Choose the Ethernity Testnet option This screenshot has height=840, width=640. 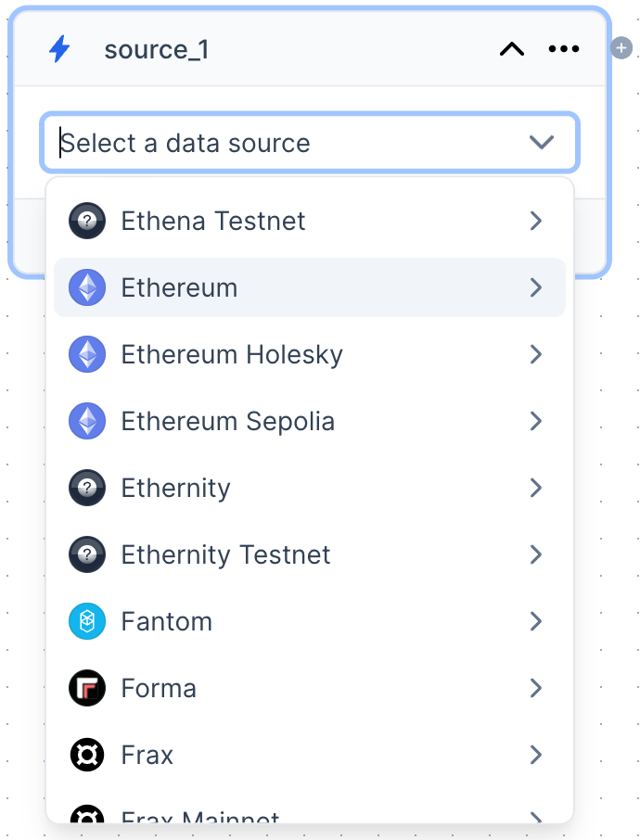225,554
